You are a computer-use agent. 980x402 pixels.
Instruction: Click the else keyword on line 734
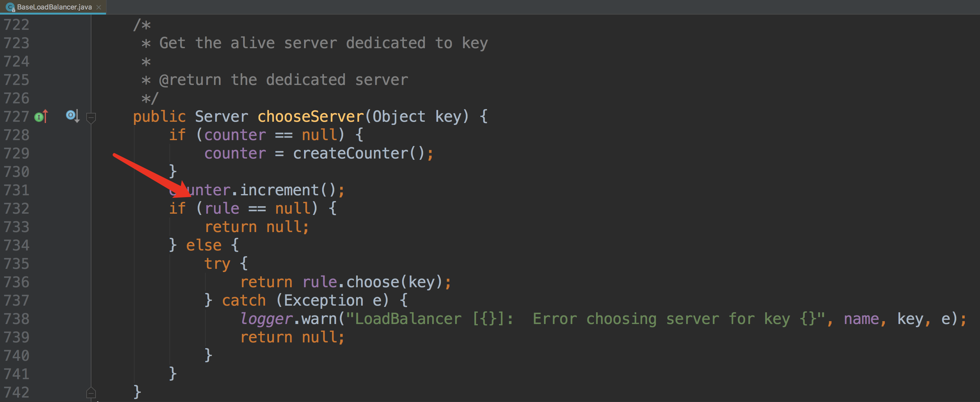[x=203, y=245]
